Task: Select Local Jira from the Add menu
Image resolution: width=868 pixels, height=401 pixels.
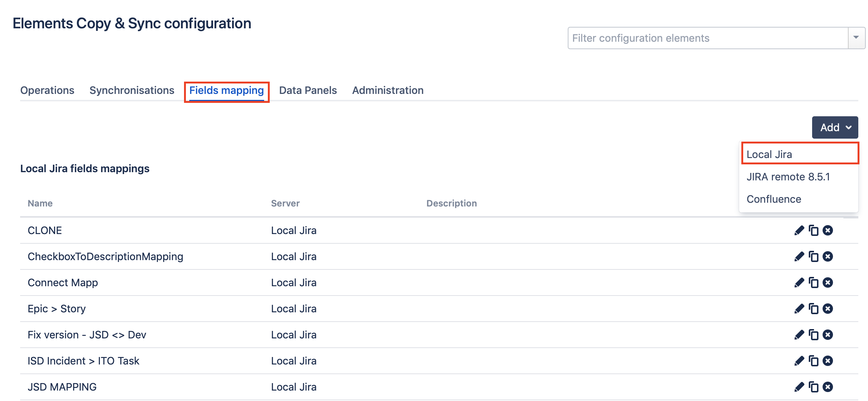Action: pyautogui.click(x=769, y=154)
